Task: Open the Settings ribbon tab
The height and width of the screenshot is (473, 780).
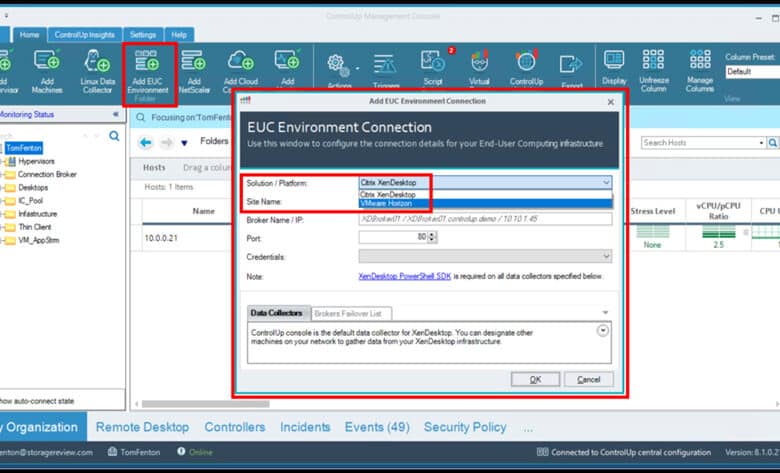Action: point(143,35)
